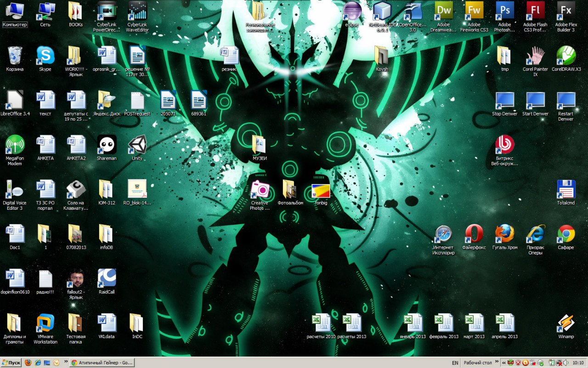Open the Корзина recycle bin

click(15, 59)
